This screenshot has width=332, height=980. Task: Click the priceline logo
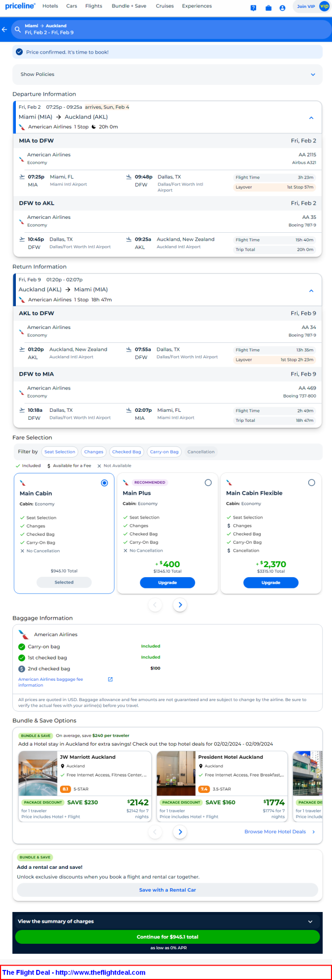click(x=20, y=6)
